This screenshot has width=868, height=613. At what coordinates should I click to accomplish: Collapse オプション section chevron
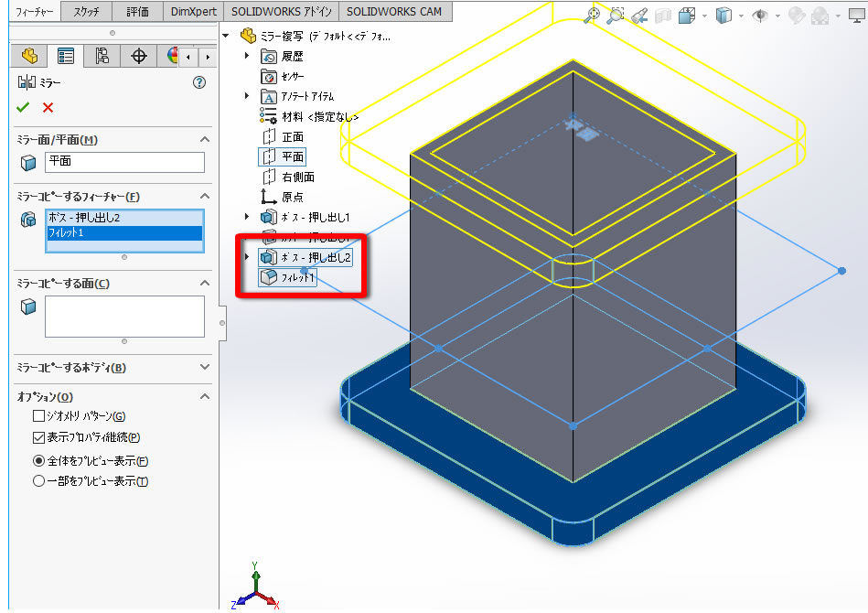point(205,396)
